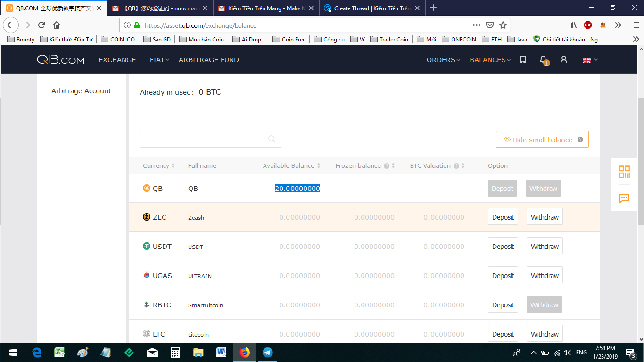Open the AirDrop bookmarks folder
Image resolution: width=644 pixels, height=362 pixels.
pyautogui.click(x=247, y=39)
